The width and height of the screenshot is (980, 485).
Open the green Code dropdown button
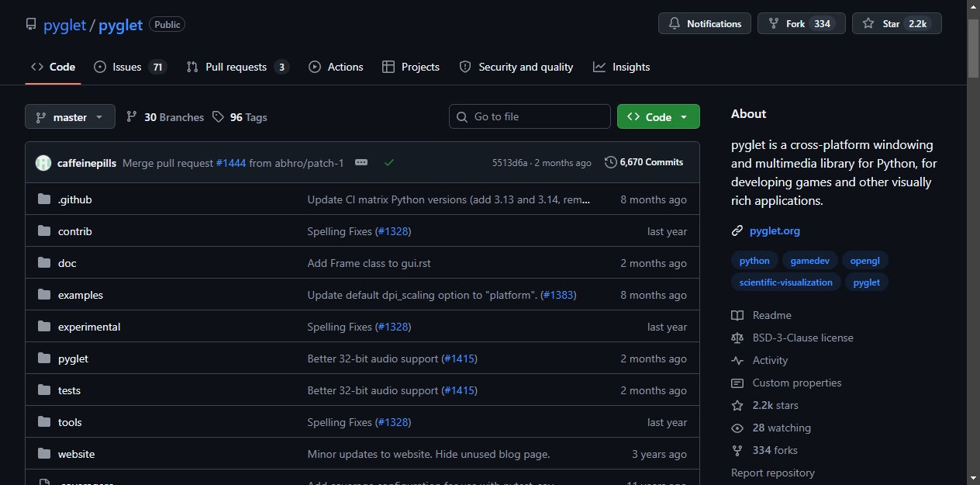click(x=658, y=116)
